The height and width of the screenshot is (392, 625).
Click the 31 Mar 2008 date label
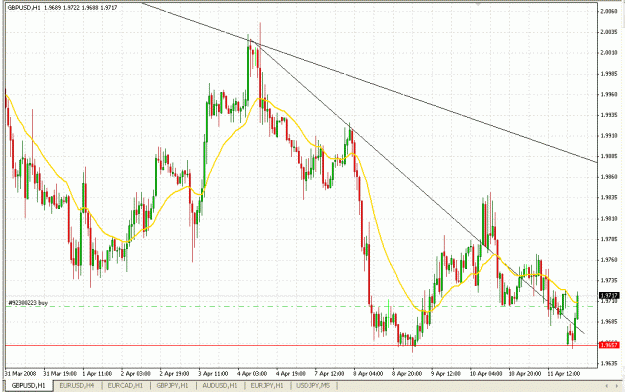20,374
